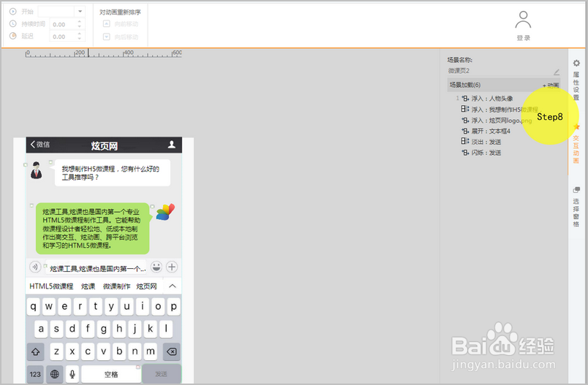588x385 pixels.
Task: Click the 向前移动 up arrow icon
Action: point(107,24)
